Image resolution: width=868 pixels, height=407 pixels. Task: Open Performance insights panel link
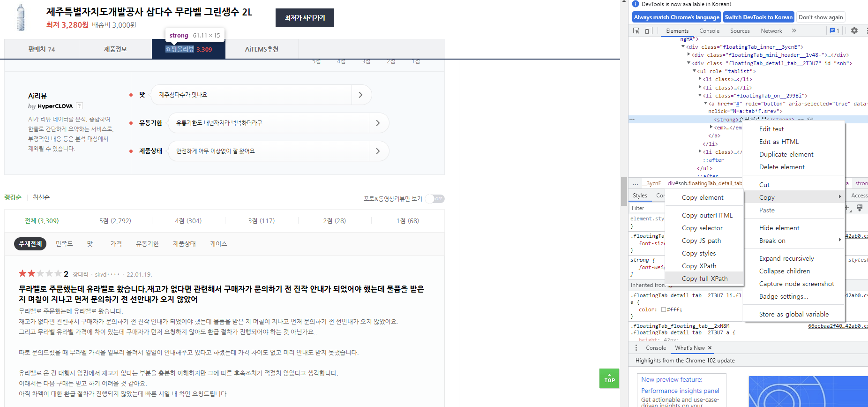[680, 391]
